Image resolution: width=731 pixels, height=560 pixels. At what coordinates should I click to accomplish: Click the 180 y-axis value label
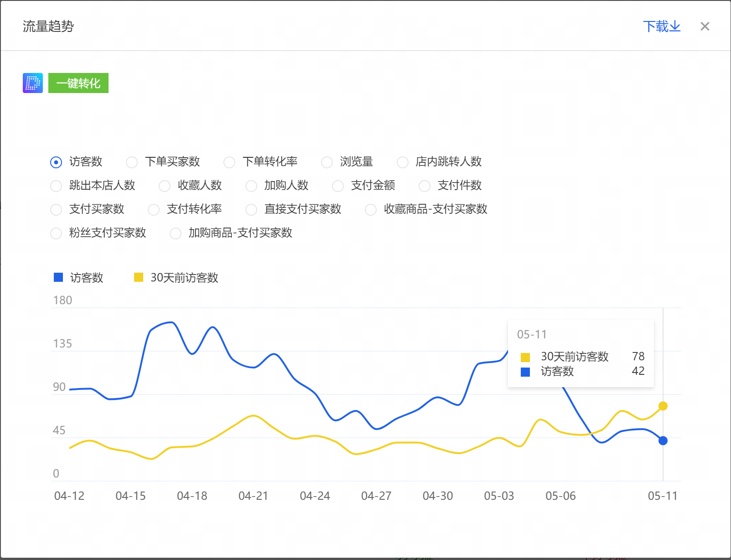tap(62, 300)
